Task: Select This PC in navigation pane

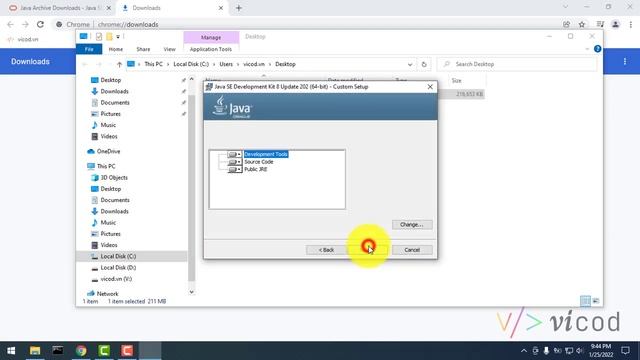Action: click(106, 167)
